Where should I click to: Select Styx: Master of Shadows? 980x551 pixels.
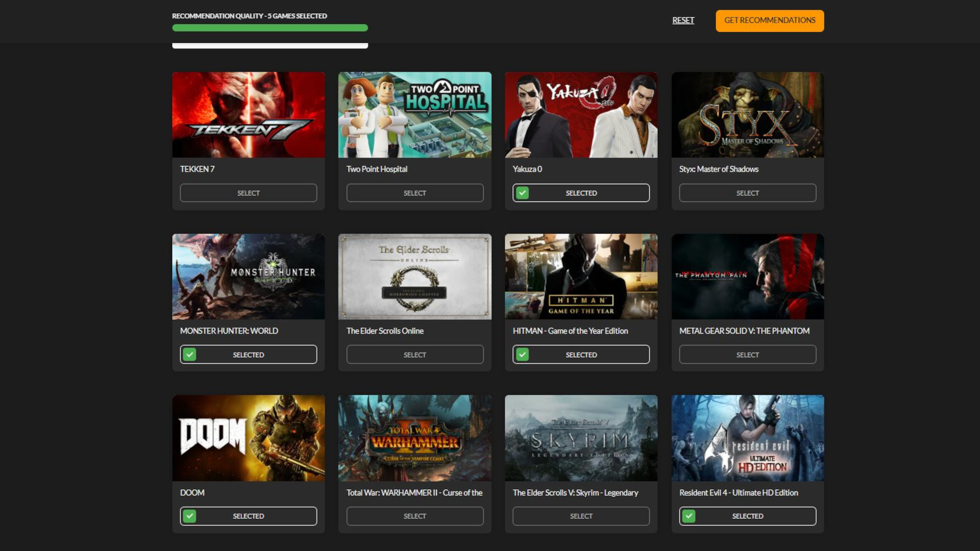[748, 193]
